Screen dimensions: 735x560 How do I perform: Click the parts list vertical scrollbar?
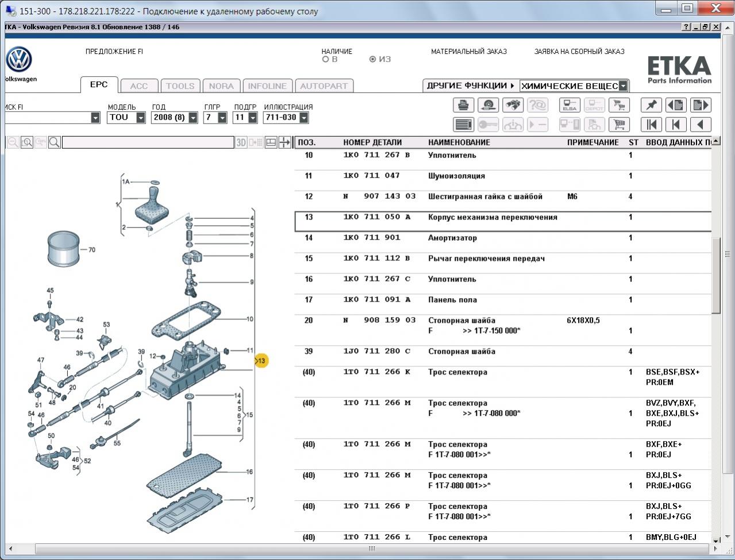[x=716, y=276]
